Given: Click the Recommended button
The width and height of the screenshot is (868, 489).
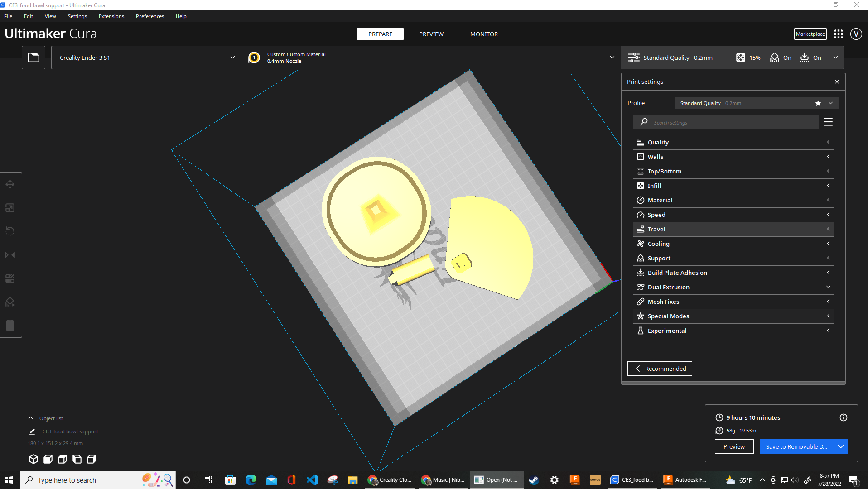Looking at the screenshot, I should point(660,369).
